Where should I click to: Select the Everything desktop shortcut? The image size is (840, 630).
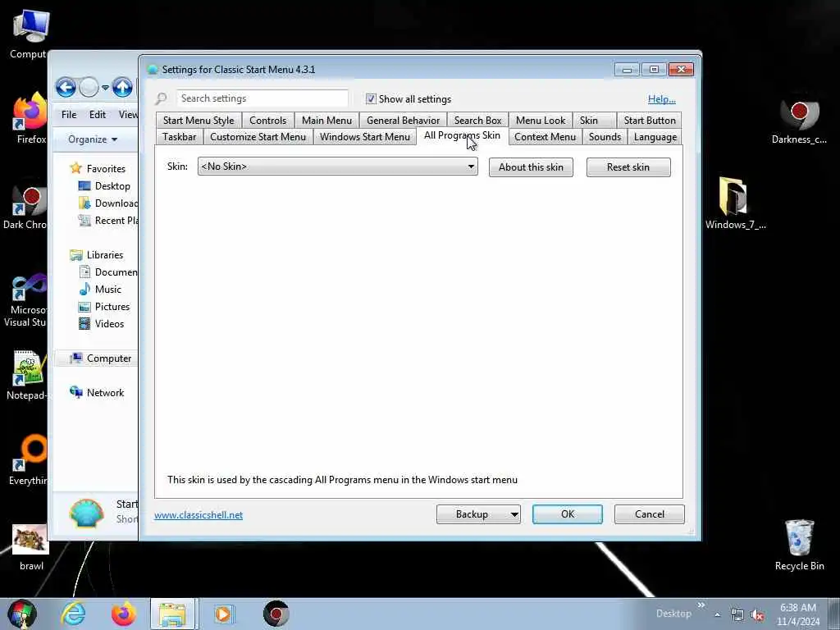tap(28, 459)
